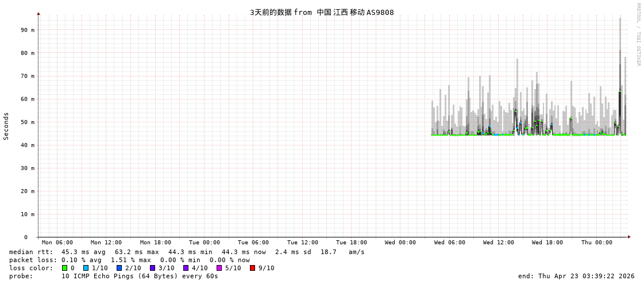Click the green 0 loss color swatch
The image size is (644, 284).
[x=65, y=268]
